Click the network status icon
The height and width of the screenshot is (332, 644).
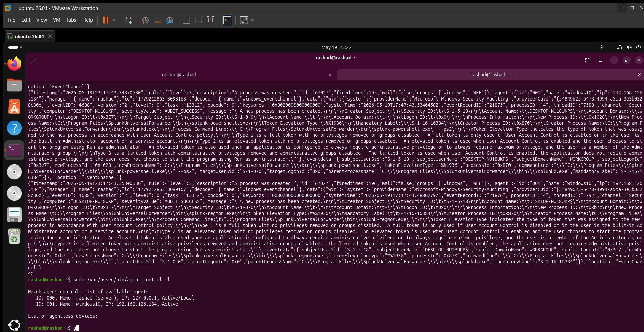[620, 47]
